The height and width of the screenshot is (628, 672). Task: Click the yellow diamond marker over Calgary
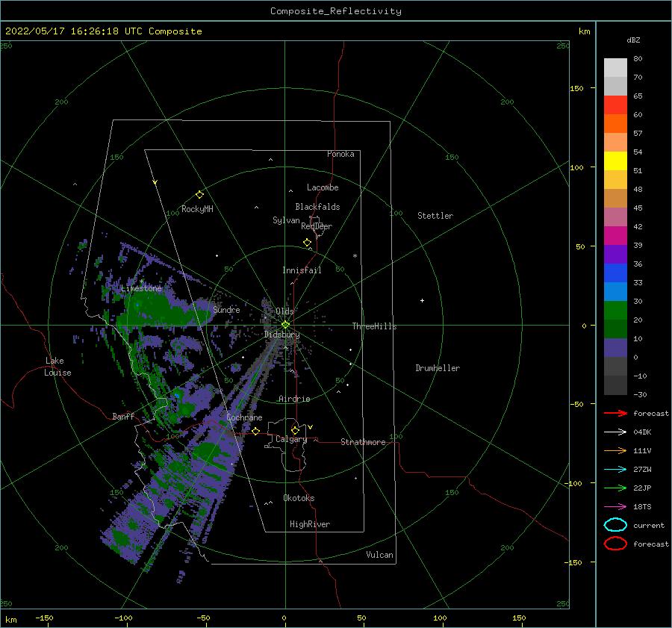point(295,430)
